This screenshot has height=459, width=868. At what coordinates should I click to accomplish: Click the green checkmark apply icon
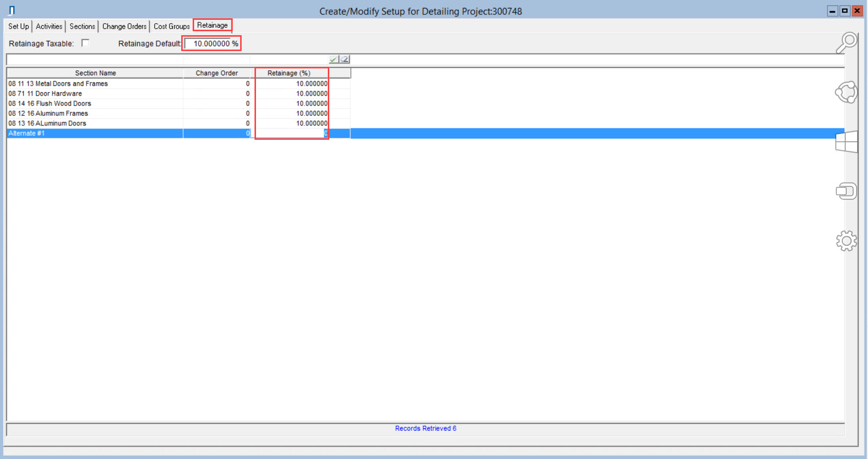point(334,59)
